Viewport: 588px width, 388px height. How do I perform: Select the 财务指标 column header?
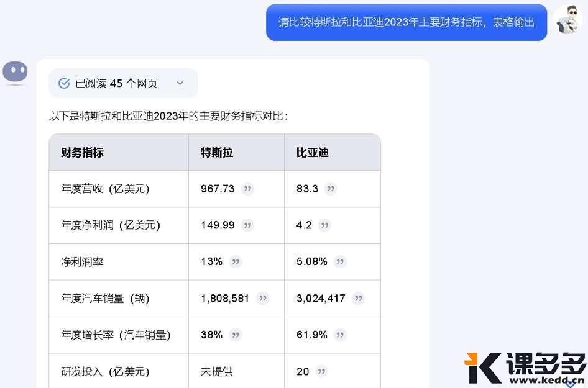pos(83,153)
